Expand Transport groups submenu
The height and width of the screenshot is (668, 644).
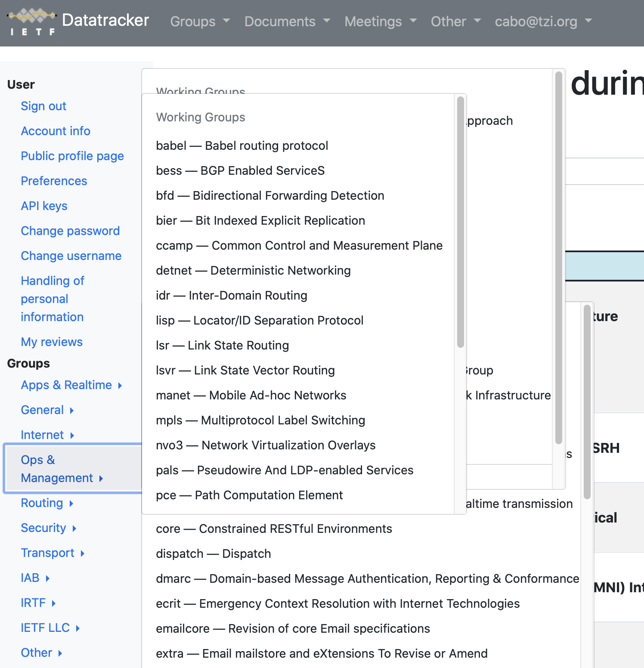click(53, 553)
